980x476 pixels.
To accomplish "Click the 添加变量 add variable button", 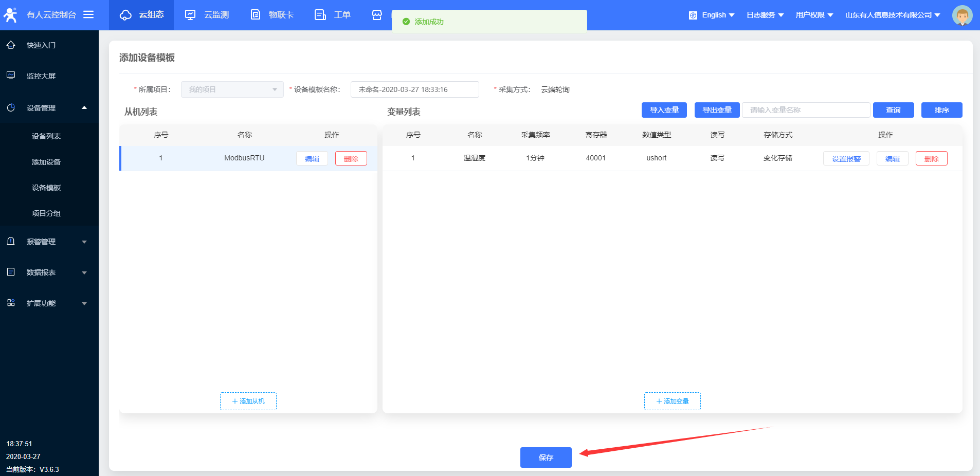I will (x=672, y=401).
